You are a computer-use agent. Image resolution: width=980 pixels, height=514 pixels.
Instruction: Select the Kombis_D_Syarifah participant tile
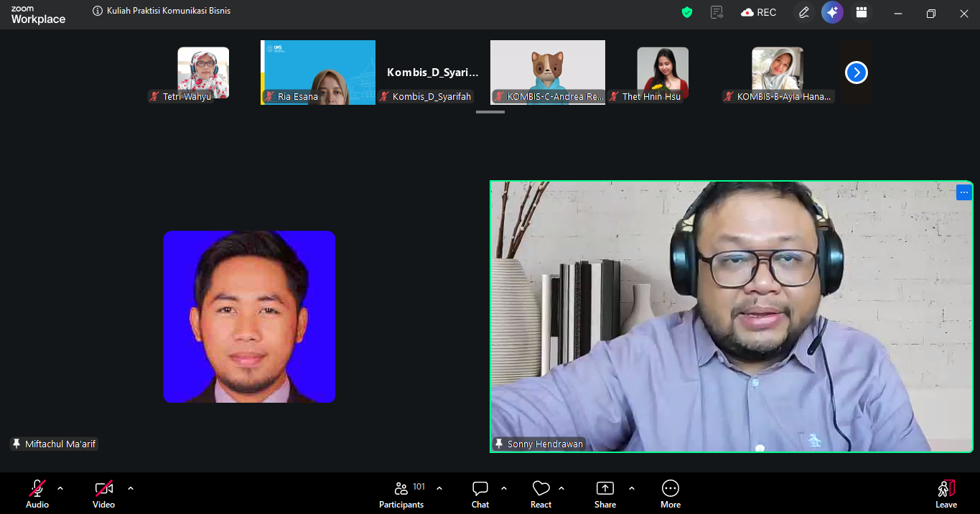pyautogui.click(x=433, y=73)
